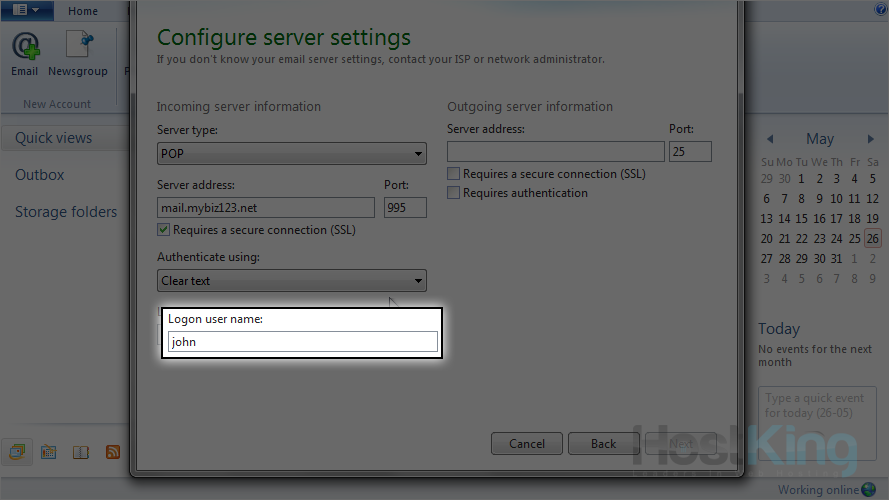Go to previous month in calendar
This screenshot has height=500, width=889.
tap(770, 140)
